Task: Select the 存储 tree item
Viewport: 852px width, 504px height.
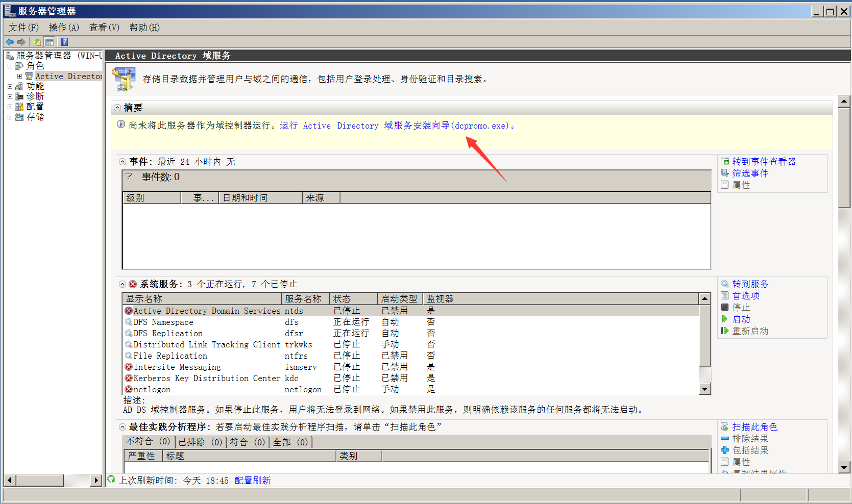Action: tap(35, 117)
